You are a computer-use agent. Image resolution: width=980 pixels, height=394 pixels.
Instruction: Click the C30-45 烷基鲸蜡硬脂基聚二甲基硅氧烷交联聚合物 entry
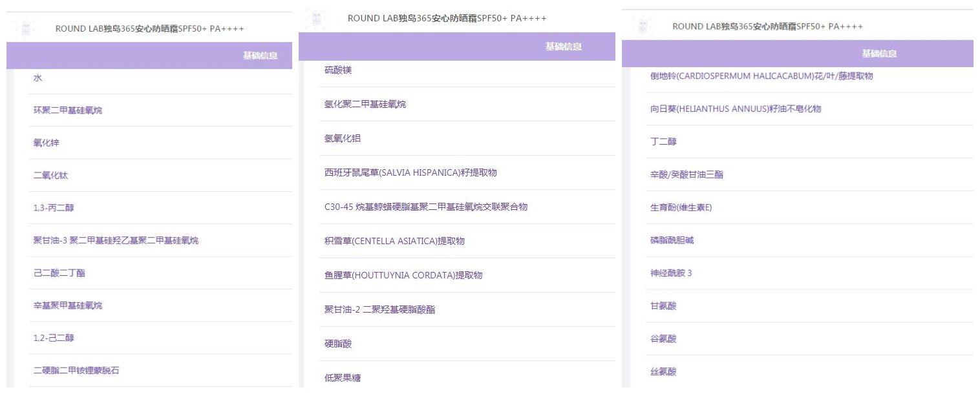(426, 207)
